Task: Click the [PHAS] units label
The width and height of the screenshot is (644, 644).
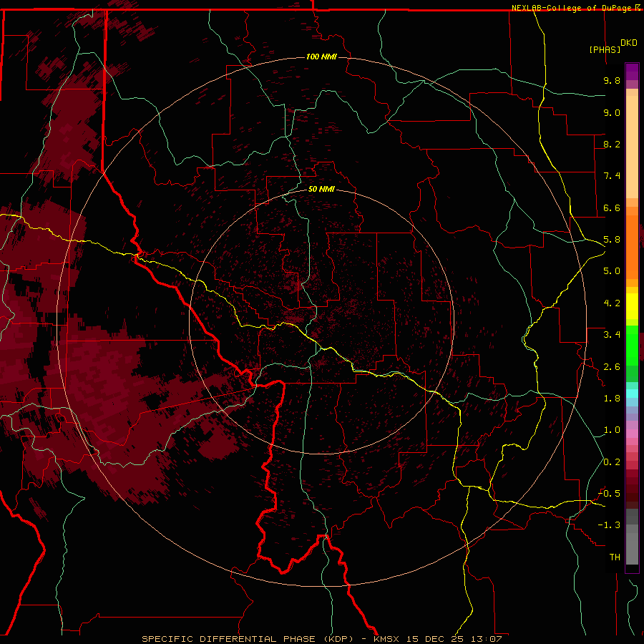Action: (605, 49)
